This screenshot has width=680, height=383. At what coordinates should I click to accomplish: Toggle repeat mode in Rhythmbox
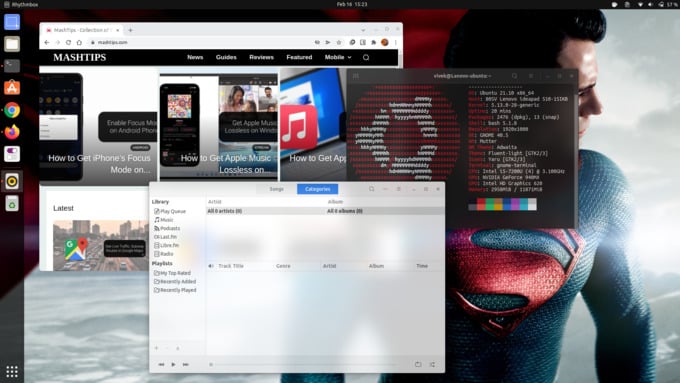pos(418,364)
